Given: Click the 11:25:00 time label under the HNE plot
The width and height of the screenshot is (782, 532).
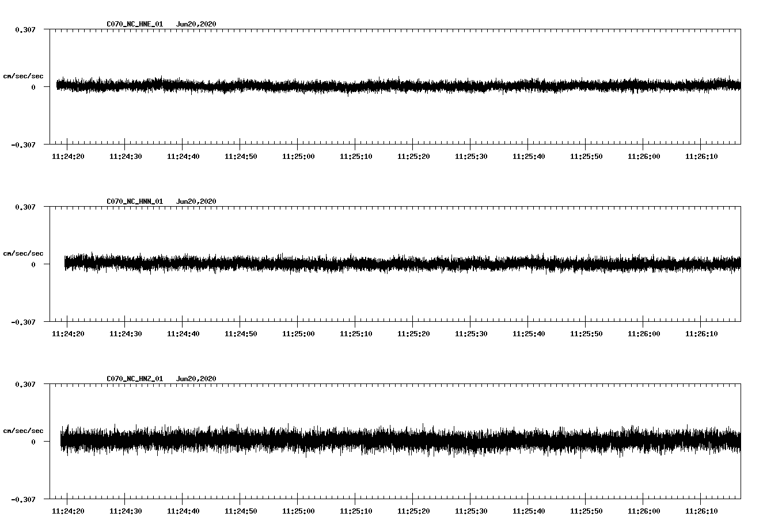Looking at the screenshot, I should point(298,157).
